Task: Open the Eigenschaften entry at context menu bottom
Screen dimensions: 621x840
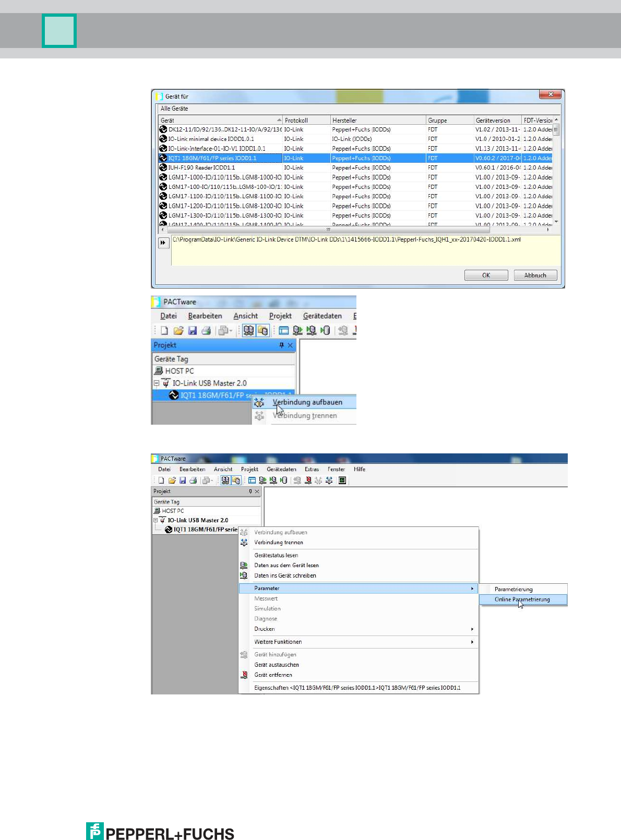Action: click(x=359, y=688)
